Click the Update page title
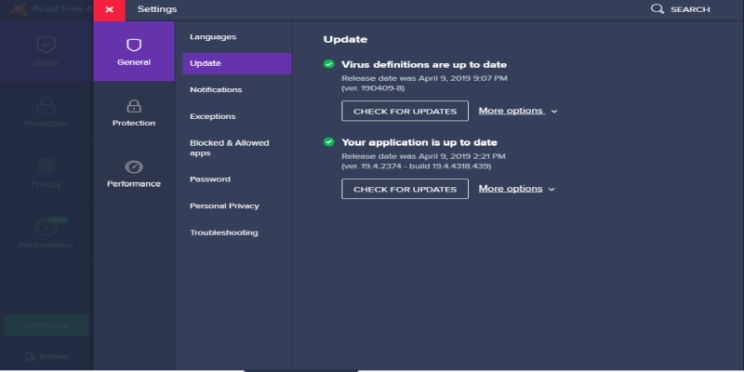The width and height of the screenshot is (744, 372). point(345,39)
